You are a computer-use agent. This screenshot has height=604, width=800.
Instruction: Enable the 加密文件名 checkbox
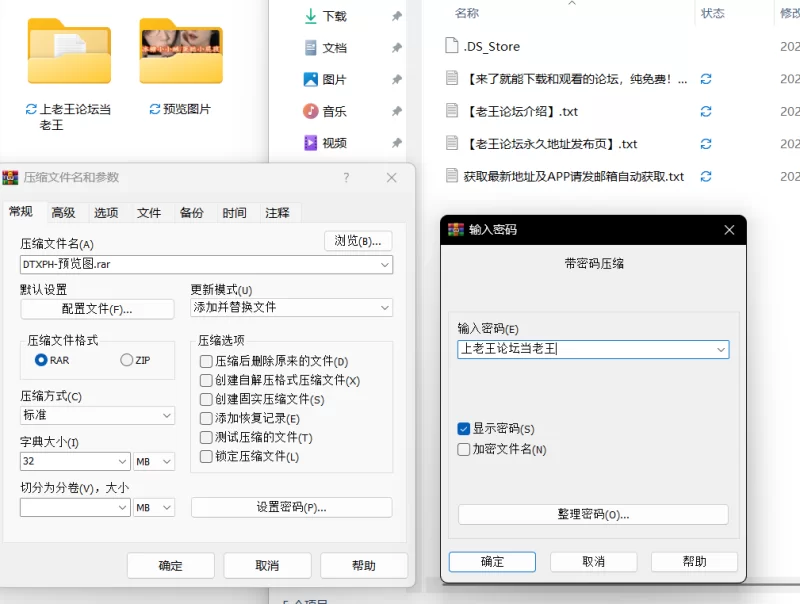coord(464,450)
